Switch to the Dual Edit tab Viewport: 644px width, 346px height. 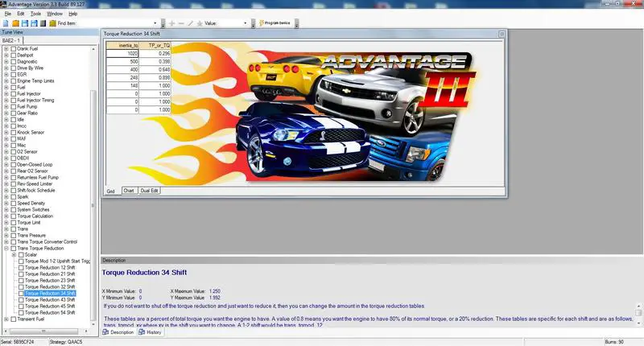point(149,191)
